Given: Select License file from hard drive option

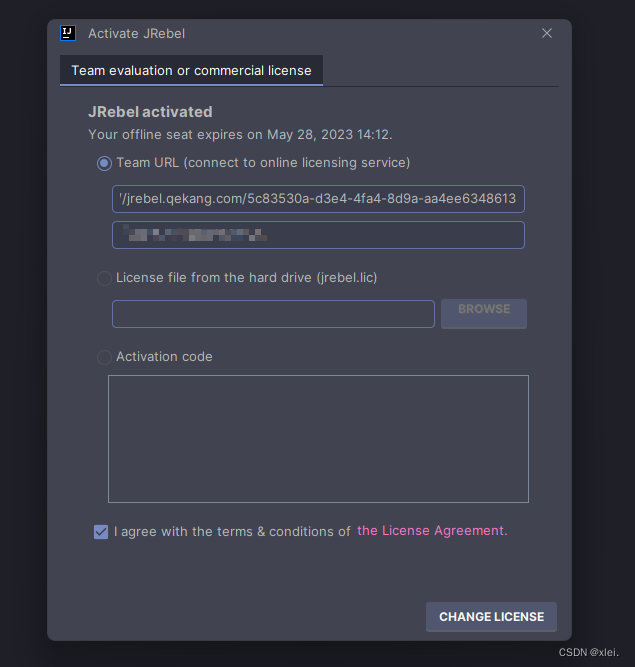Looking at the screenshot, I should click(104, 278).
